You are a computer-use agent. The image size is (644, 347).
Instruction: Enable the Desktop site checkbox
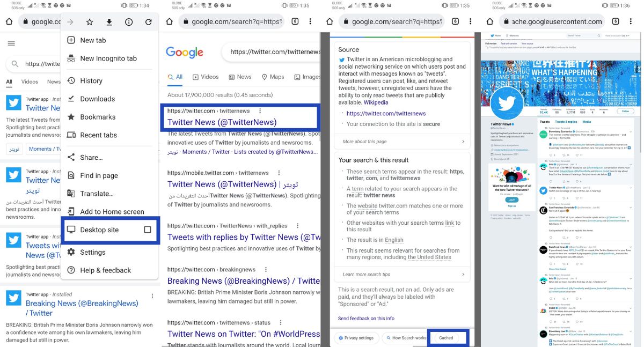(148, 230)
